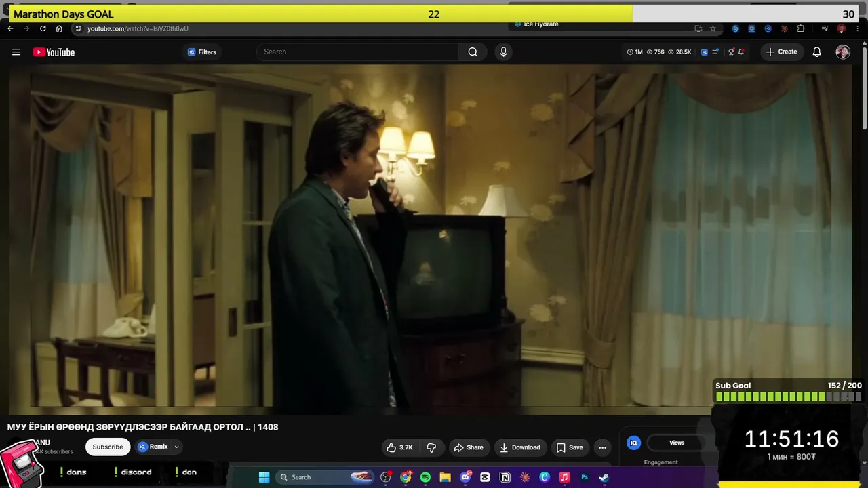
Task: Open the vidIQ Remix button
Action: tap(153, 447)
